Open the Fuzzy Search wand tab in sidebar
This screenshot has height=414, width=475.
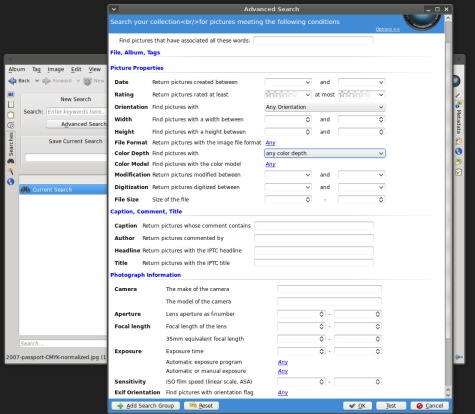[x=11, y=171]
